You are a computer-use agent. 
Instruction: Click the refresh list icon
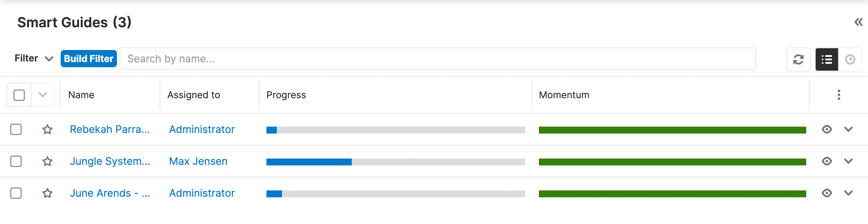[x=798, y=59]
